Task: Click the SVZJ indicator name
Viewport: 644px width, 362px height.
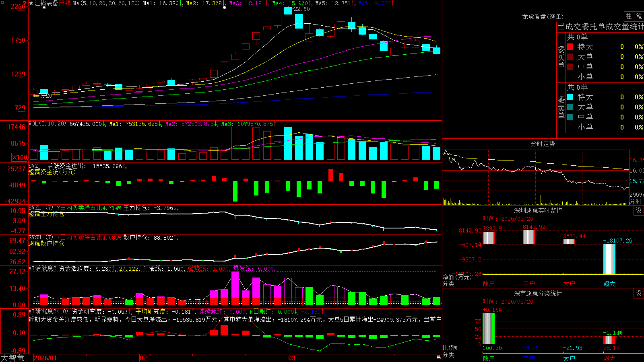Action: coord(35,166)
